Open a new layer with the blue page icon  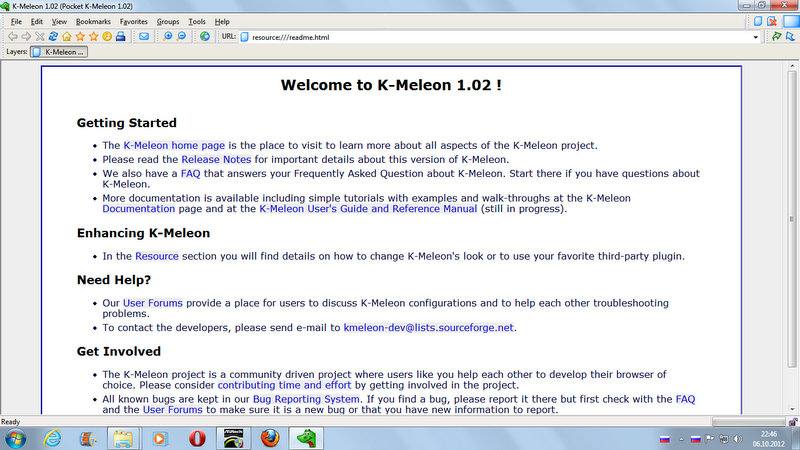pyautogui.click(x=758, y=21)
